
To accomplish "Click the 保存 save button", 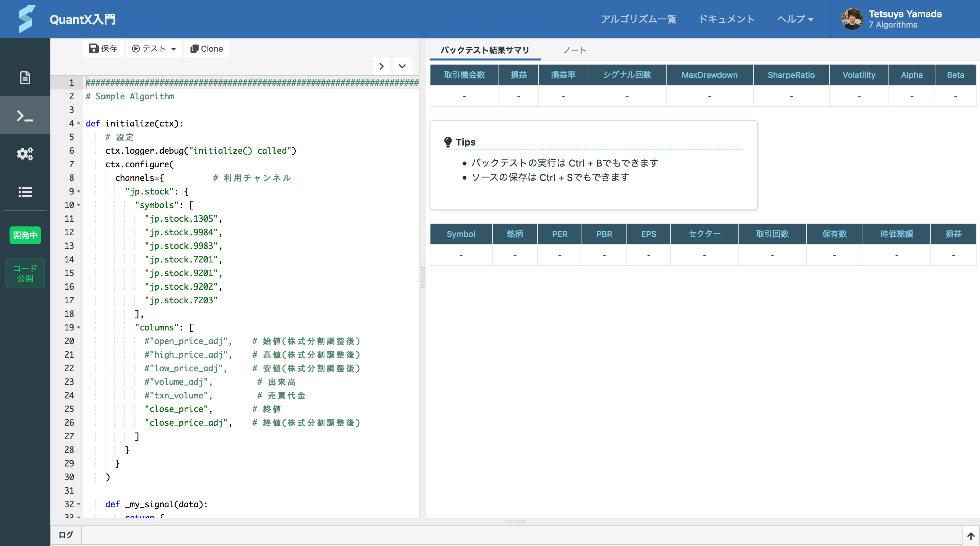I will (x=103, y=49).
